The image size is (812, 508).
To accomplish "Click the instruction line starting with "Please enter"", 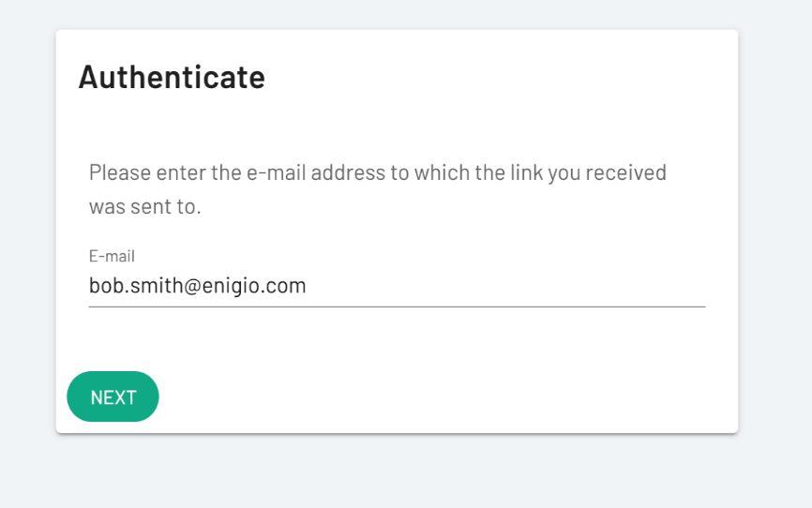I will coord(377,173).
